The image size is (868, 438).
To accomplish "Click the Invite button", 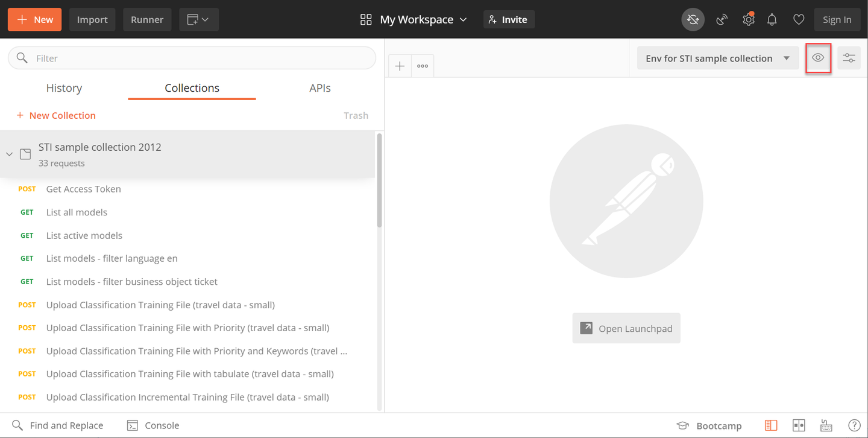I will (x=509, y=20).
